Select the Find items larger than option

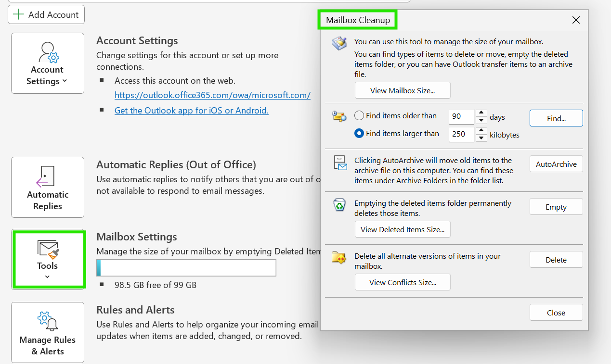(x=359, y=134)
